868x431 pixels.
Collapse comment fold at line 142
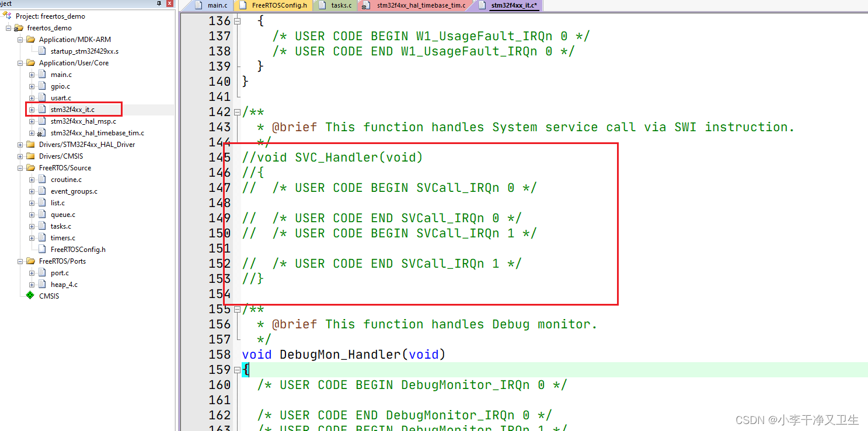pos(237,112)
